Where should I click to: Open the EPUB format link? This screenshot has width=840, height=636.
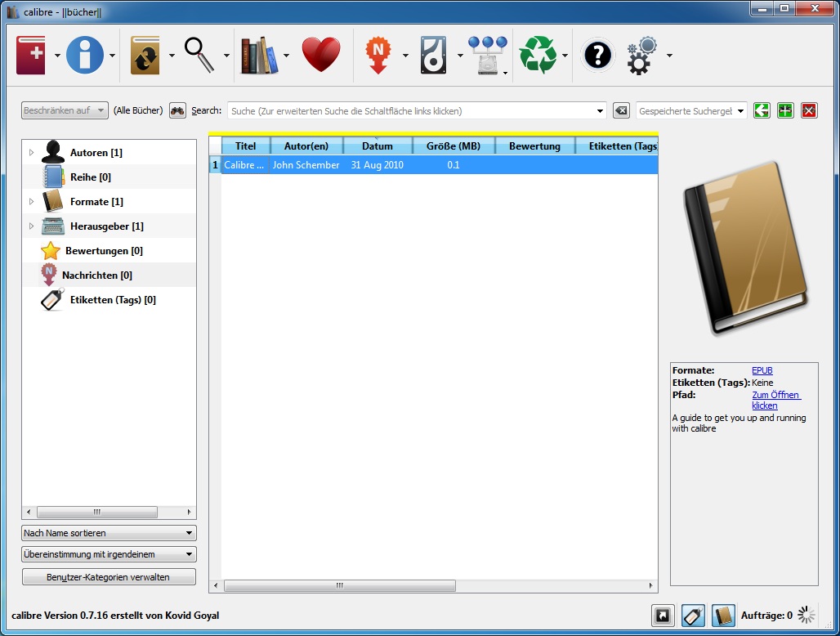click(762, 370)
